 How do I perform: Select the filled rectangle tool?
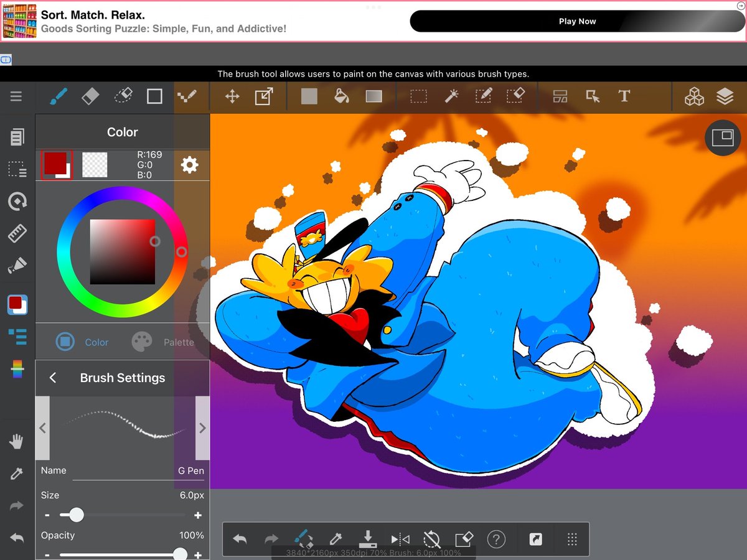(309, 96)
